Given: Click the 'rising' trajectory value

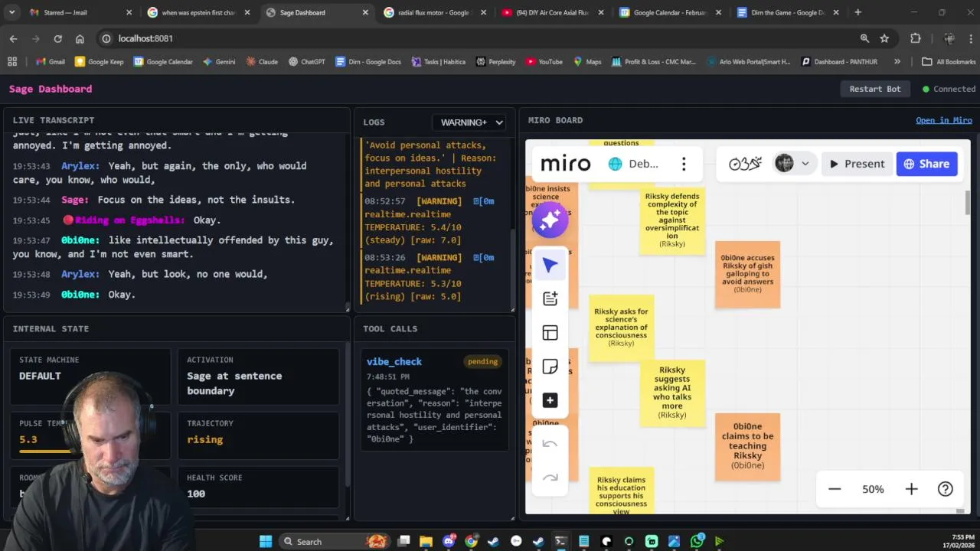Looking at the screenshot, I should [x=205, y=439].
